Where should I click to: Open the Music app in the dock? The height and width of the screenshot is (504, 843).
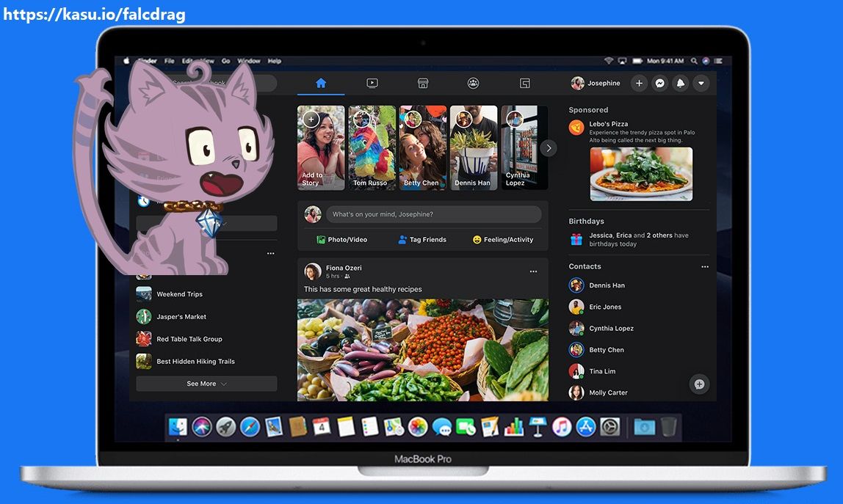tap(562, 427)
